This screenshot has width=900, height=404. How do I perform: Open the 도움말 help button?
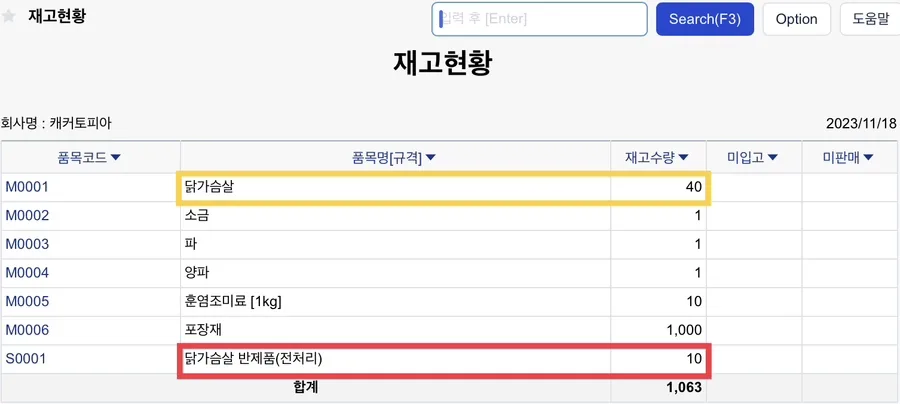870,19
